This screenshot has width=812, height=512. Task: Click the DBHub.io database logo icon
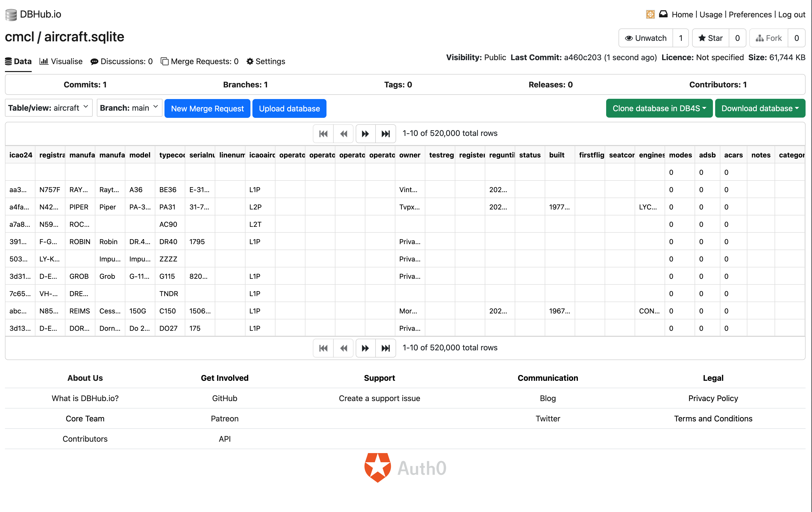pyautogui.click(x=11, y=15)
